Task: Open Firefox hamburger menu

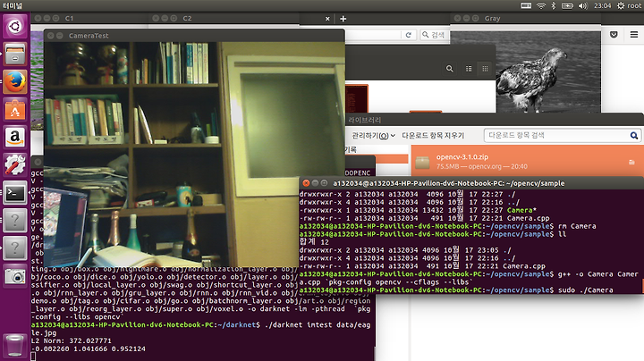Action: pos(634,35)
